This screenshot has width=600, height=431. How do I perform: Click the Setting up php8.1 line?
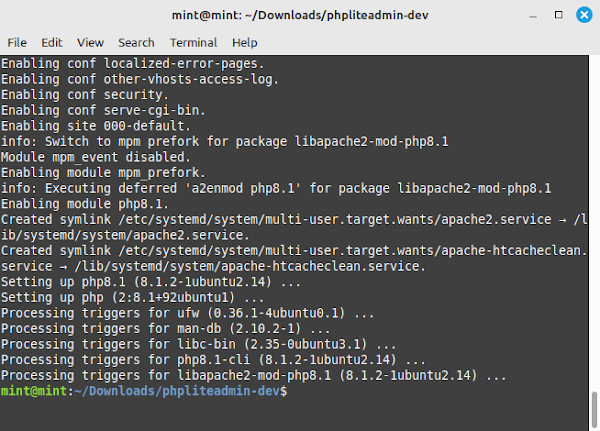click(151, 282)
